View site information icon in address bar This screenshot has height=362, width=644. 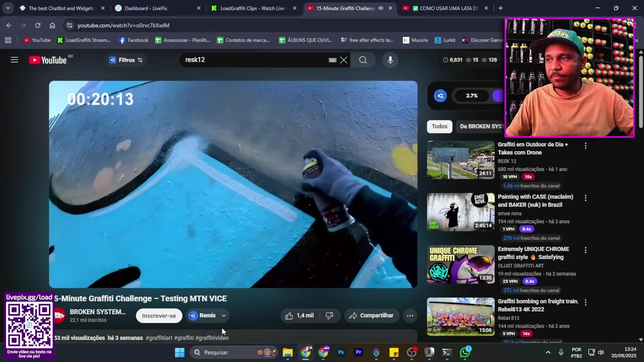coord(69,25)
